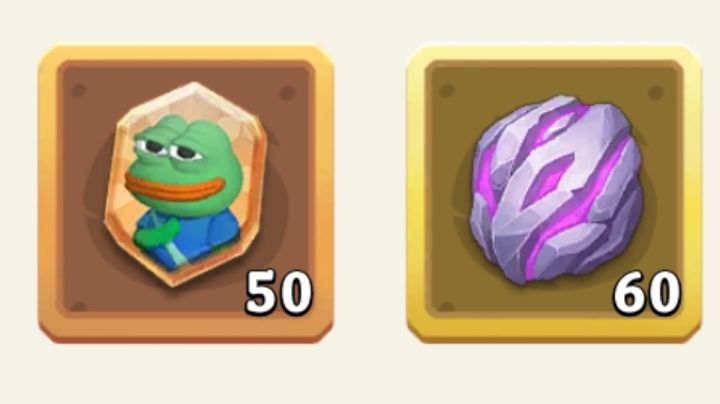Click the top-right rivet of yellow slot
The width and height of the screenshot is (720, 404).
[656, 93]
